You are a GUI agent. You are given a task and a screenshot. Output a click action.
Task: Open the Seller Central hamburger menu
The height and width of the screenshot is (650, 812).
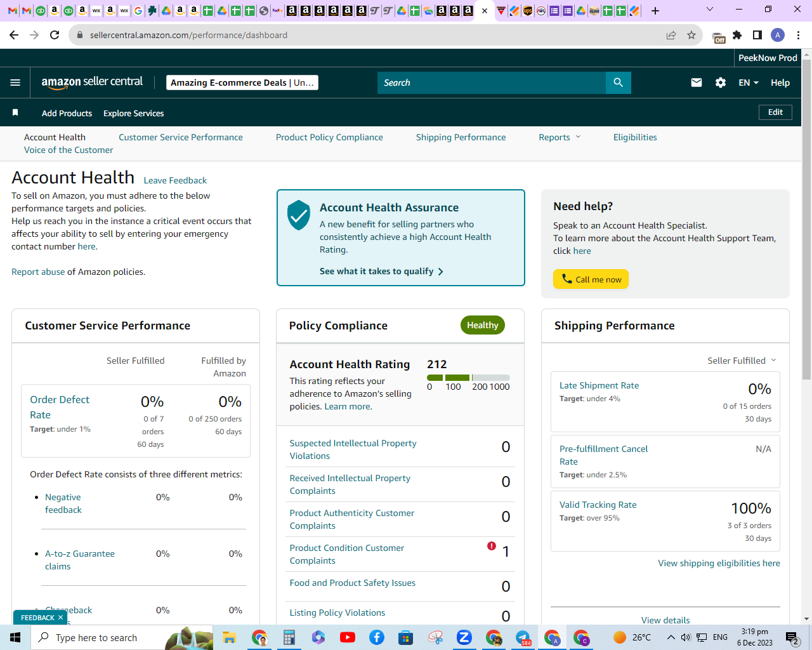[x=15, y=83]
